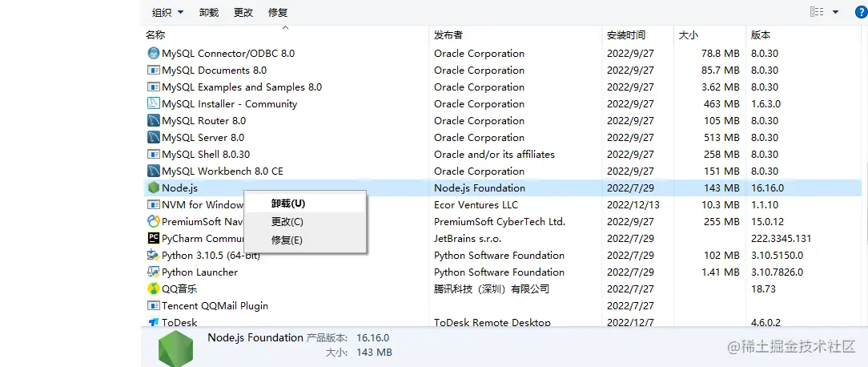Choose 修复(E) in the context menu

(287, 240)
